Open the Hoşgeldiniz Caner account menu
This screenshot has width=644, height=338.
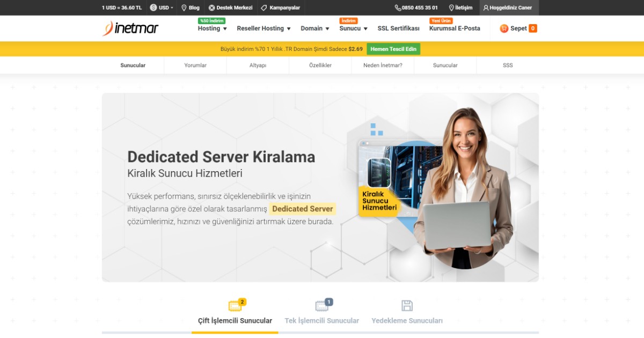(x=508, y=8)
